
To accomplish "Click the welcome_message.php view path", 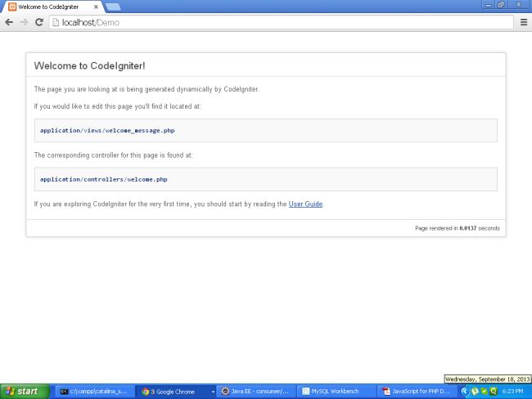I will click(x=107, y=131).
